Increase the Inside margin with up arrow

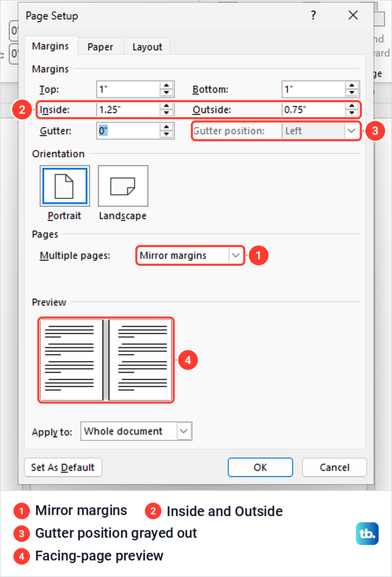[167, 106]
